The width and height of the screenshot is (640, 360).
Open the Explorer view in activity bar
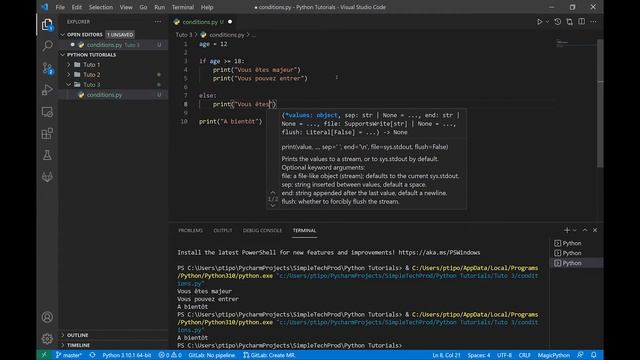(x=47, y=24)
